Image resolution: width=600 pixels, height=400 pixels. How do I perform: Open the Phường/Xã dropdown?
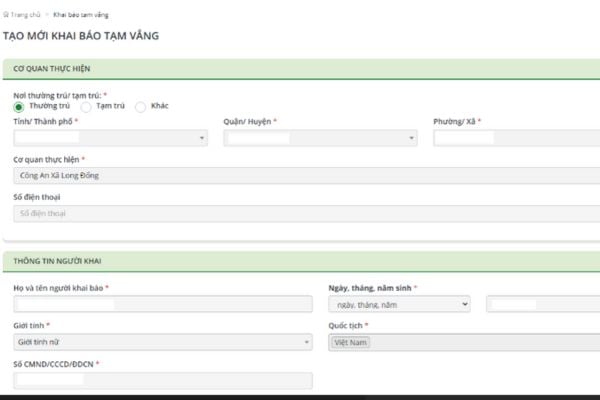(x=516, y=138)
